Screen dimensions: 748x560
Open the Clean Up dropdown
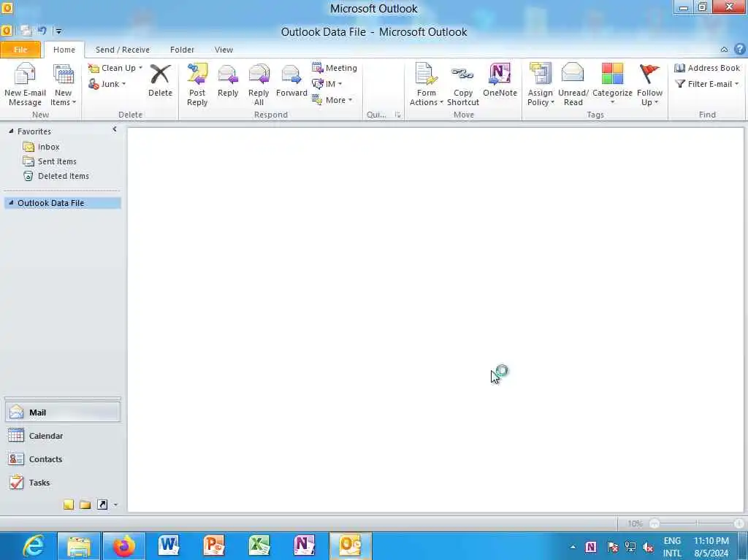point(116,68)
